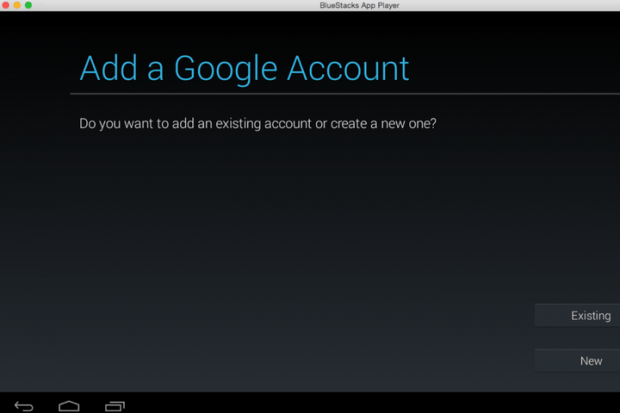
Task: Maximize BlueStacks with the green button
Action: pos(27,5)
